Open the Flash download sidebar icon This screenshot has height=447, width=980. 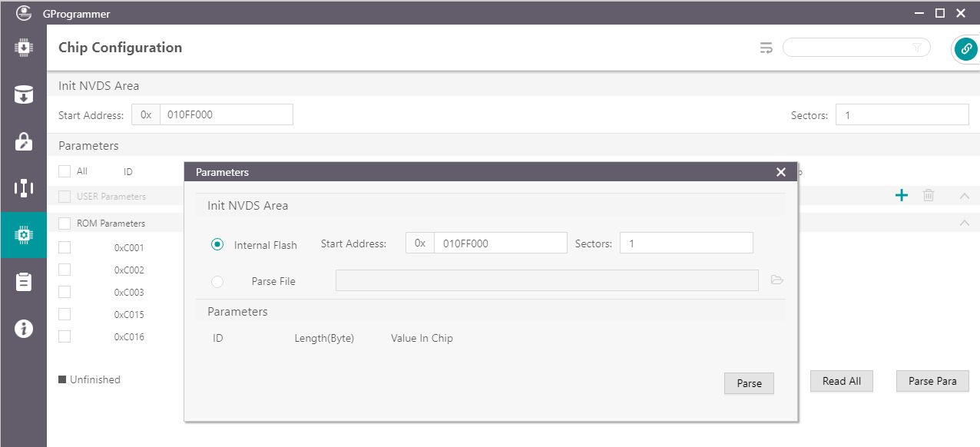23,94
